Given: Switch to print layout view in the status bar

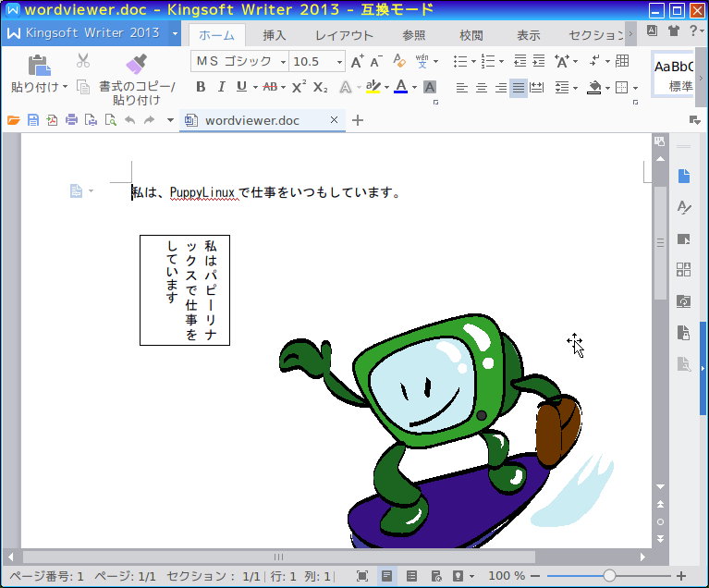Looking at the screenshot, I should point(386,576).
